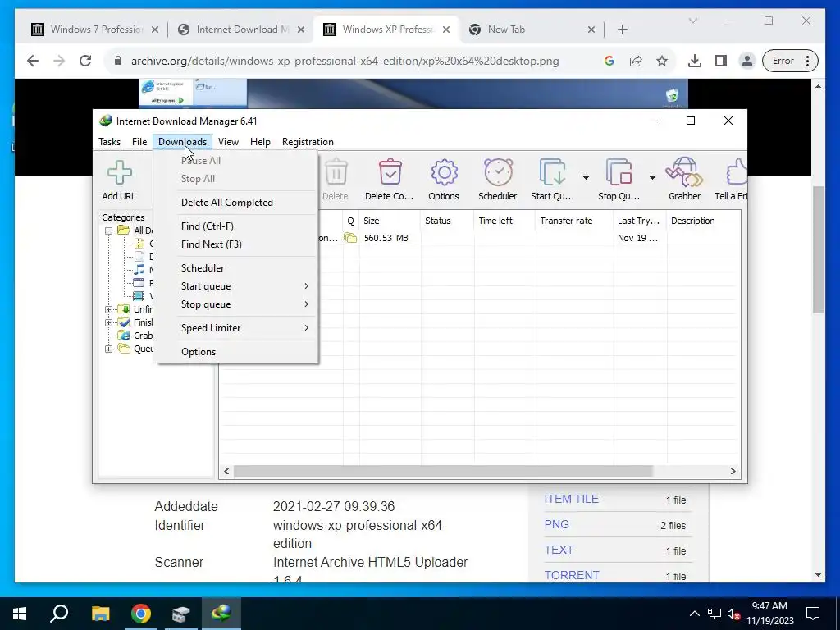Viewport: 840px width, 630px height.
Task: Click the clock showing 9:47 AM
Action: 769,606
